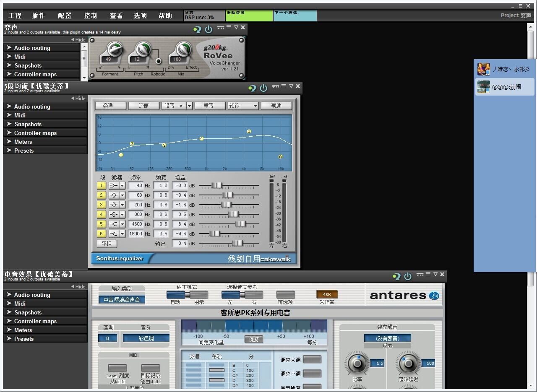Click green bypass arrow icon of 电音效果 plugin
The height and width of the screenshot is (392, 537).
point(396,276)
